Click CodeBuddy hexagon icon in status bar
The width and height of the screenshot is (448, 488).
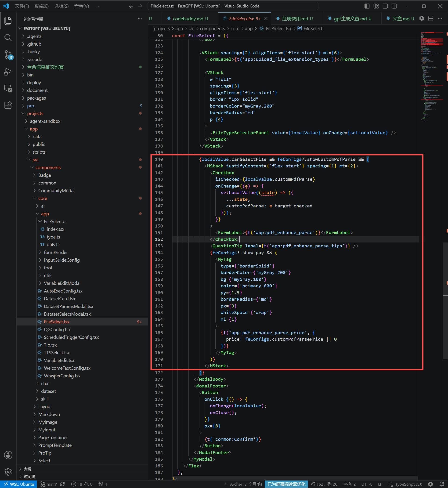[430, 484]
